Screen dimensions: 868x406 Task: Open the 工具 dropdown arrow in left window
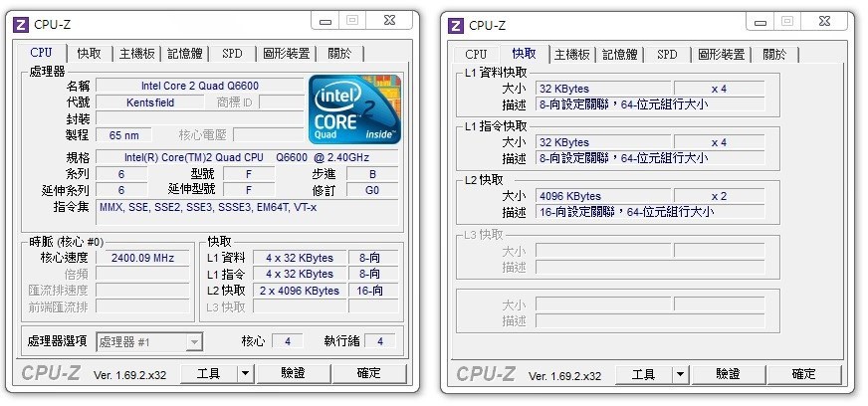coord(246,374)
